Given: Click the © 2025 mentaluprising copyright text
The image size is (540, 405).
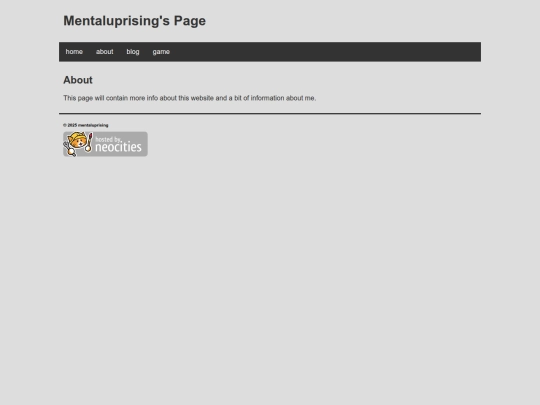Looking at the screenshot, I should pyautogui.click(x=86, y=125).
